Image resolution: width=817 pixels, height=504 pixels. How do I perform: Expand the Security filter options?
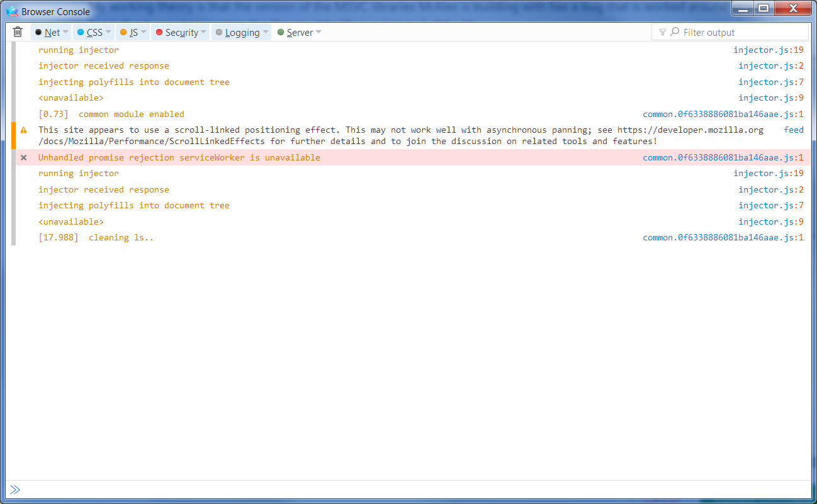tap(204, 31)
